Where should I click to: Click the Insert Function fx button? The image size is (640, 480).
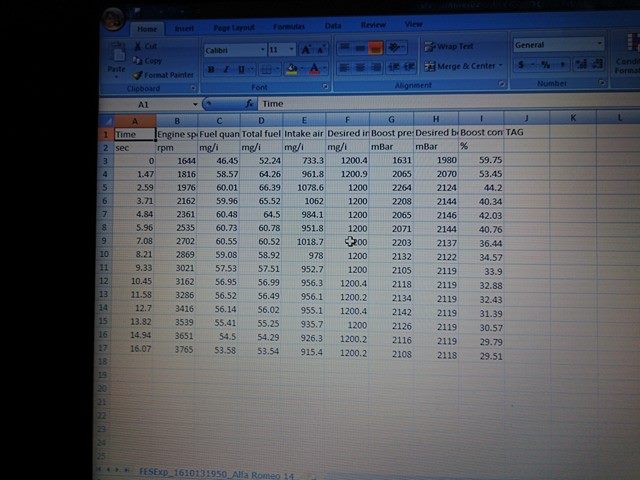pos(249,104)
